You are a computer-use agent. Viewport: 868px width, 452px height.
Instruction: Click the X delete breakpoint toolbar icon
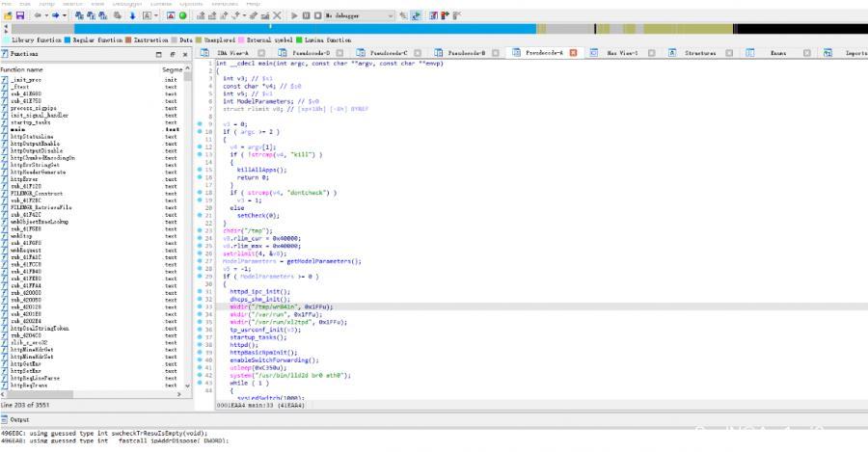(x=278, y=16)
